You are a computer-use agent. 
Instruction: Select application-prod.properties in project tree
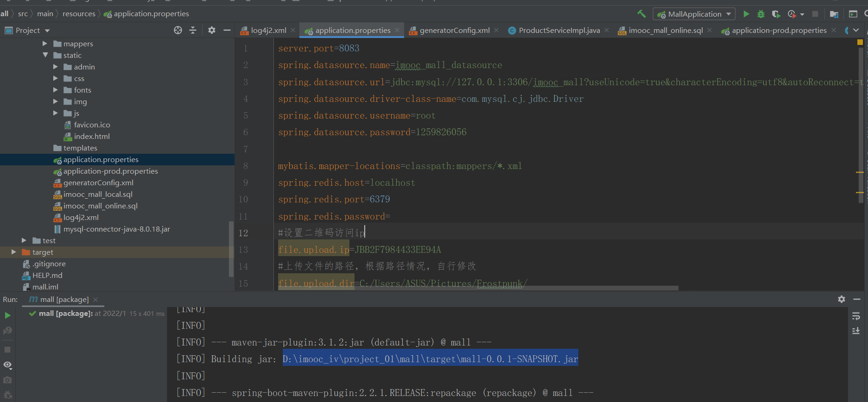[x=105, y=171]
